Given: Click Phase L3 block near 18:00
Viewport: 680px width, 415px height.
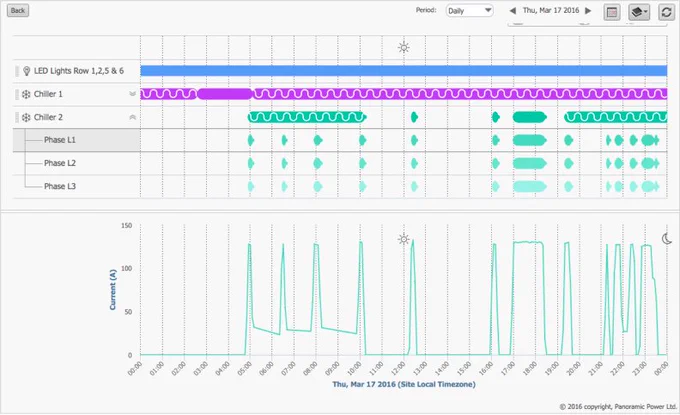Looking at the screenshot, I should point(530,186).
